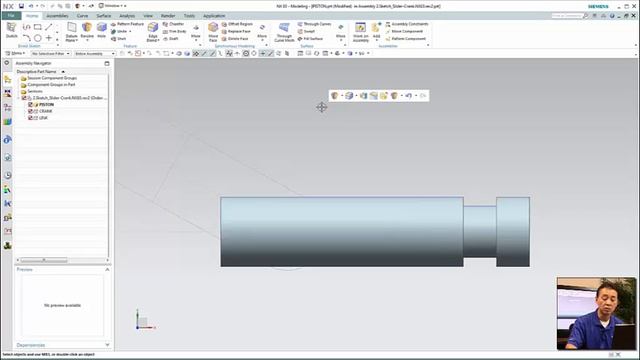640x360 pixels.
Task: Toggle the CRANK component checkbox
Action: 30,111
